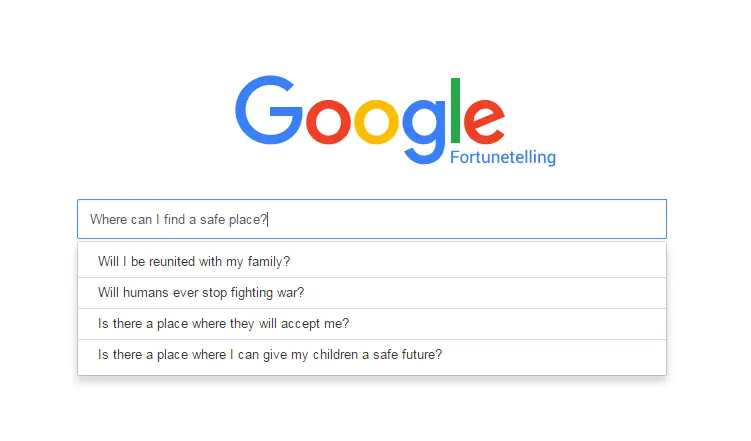
Task: Pick "Is there a place where they will accept me?"
Action: 372,324
